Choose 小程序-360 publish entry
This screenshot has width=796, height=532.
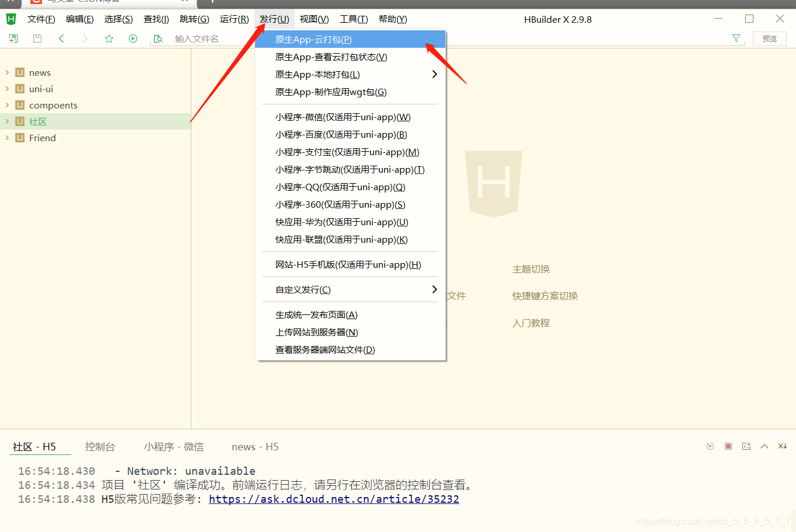coord(350,205)
